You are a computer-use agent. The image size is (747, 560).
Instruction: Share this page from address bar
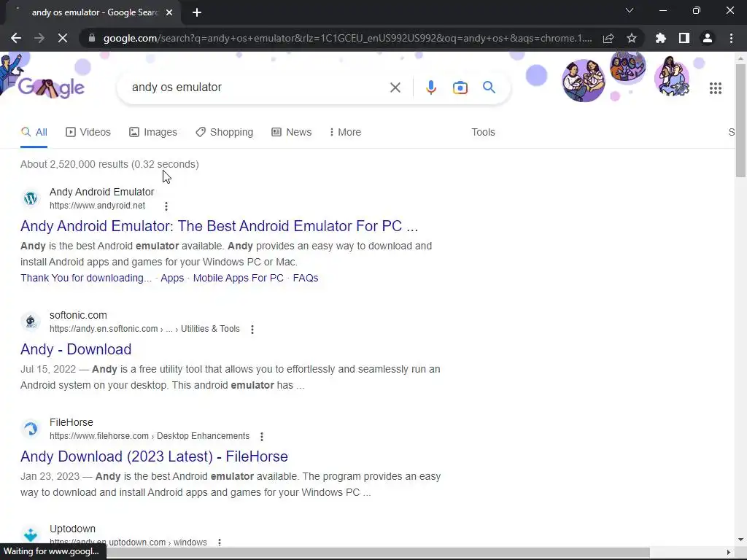[x=608, y=38]
